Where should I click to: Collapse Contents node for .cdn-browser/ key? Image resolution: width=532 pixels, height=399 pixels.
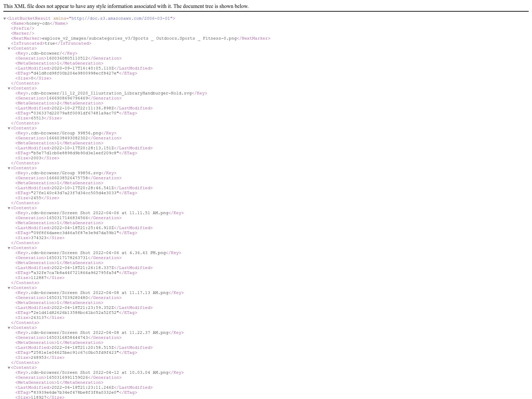pyautogui.click(x=9, y=49)
